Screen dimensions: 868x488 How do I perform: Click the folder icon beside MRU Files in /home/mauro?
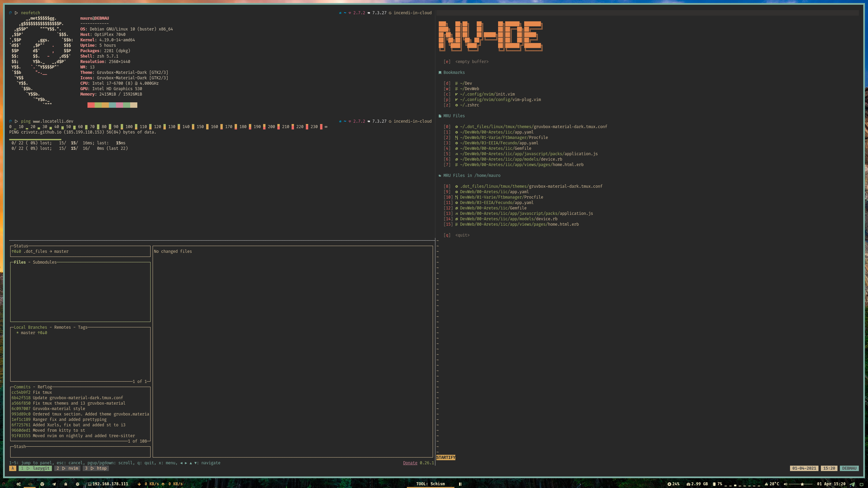pyautogui.click(x=440, y=176)
